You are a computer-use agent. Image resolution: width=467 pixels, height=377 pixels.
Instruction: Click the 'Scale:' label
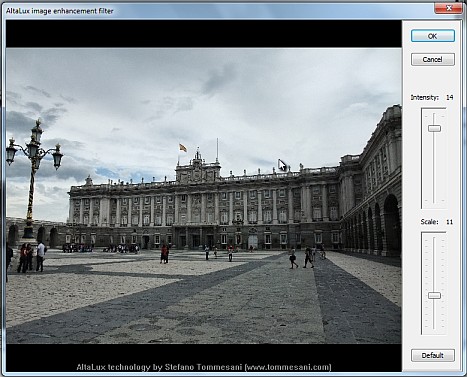429,222
